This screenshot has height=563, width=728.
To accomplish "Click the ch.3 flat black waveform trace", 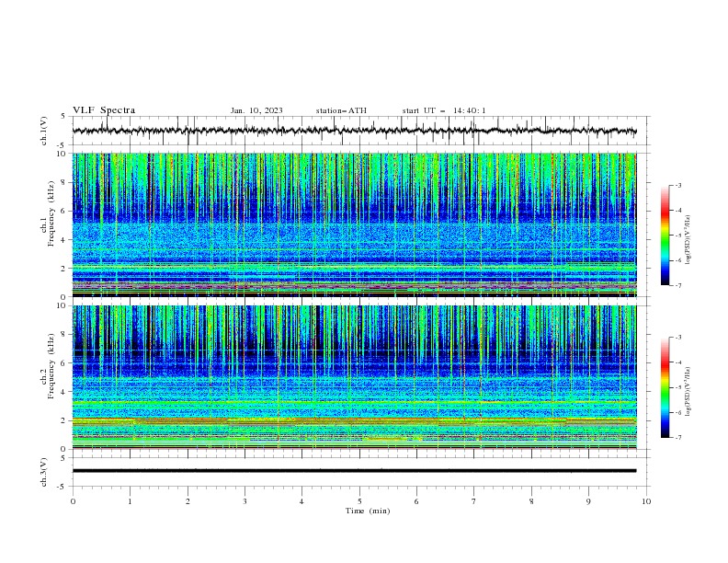I will pyautogui.click(x=354, y=471).
